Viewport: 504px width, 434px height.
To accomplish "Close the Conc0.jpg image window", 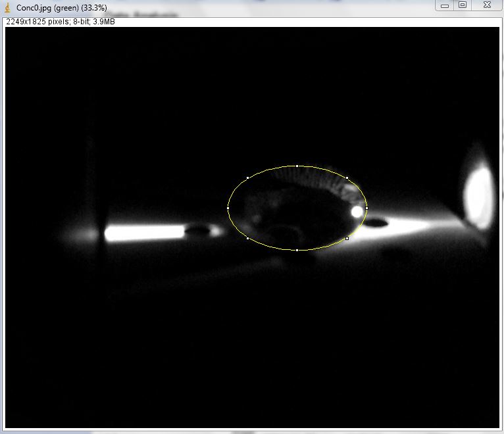I will pos(487,5).
